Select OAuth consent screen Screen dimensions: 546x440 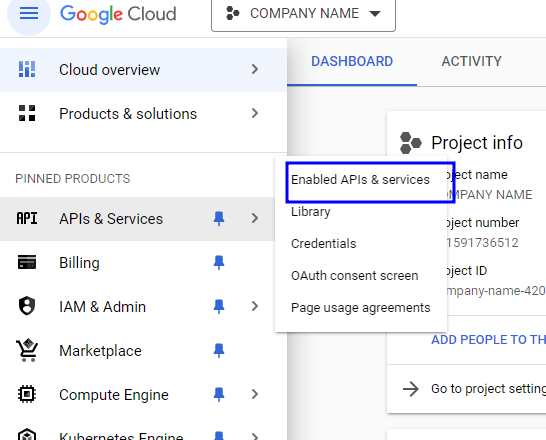[x=354, y=276]
